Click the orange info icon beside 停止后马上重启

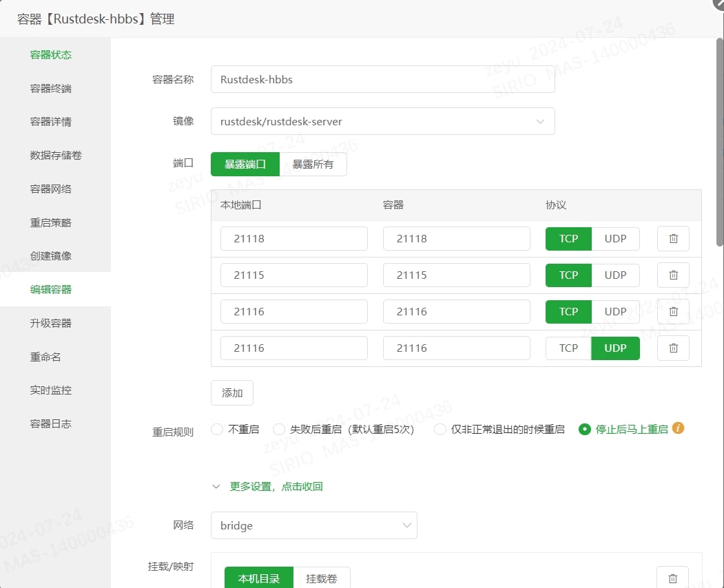(678, 428)
